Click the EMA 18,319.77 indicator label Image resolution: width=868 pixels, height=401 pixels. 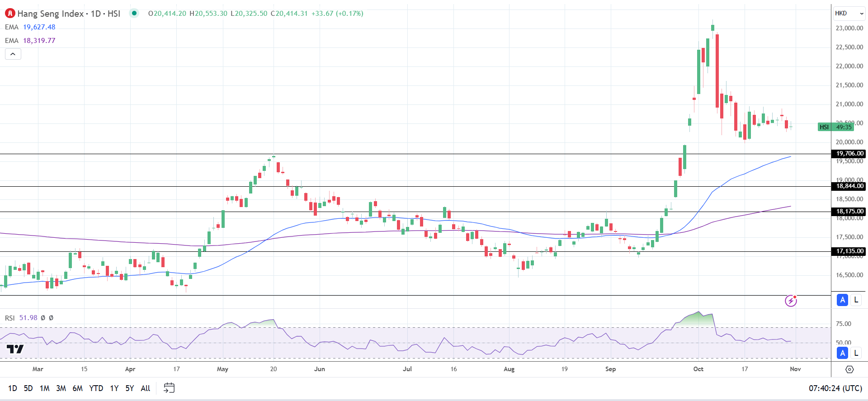click(x=30, y=41)
